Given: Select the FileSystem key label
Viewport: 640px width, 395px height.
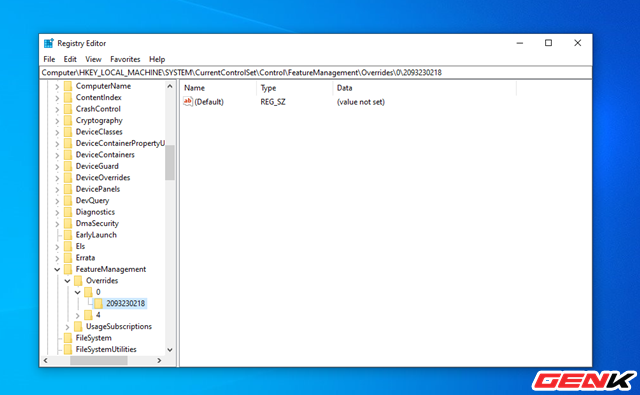Looking at the screenshot, I should 93,337.
